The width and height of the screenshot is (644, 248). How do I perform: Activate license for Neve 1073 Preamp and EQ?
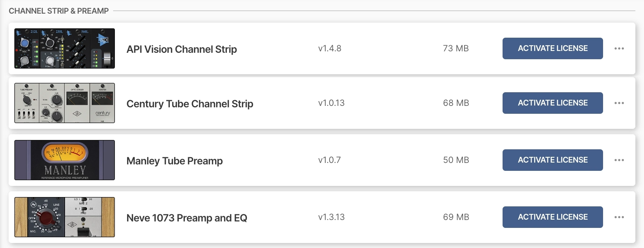pyautogui.click(x=552, y=217)
